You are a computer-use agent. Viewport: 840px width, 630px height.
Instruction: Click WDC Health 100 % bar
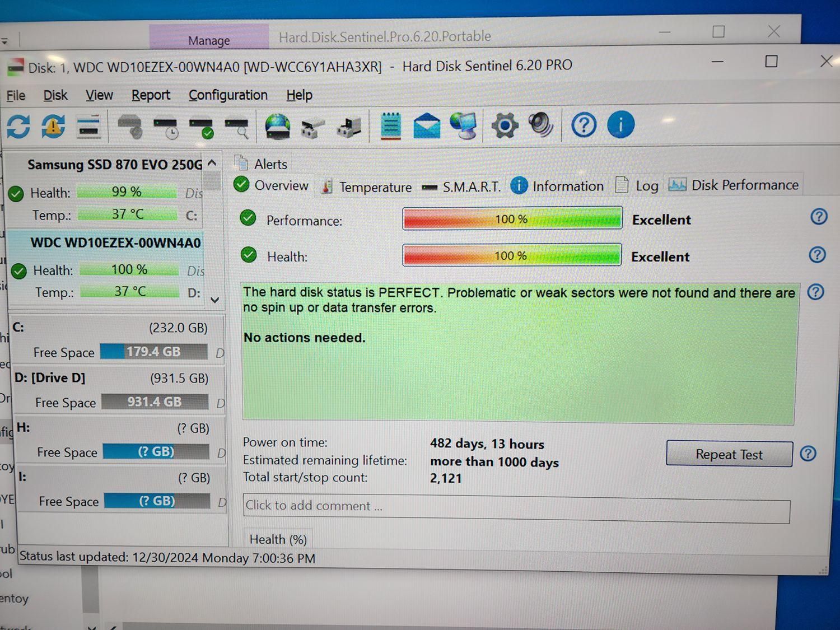[x=129, y=269]
